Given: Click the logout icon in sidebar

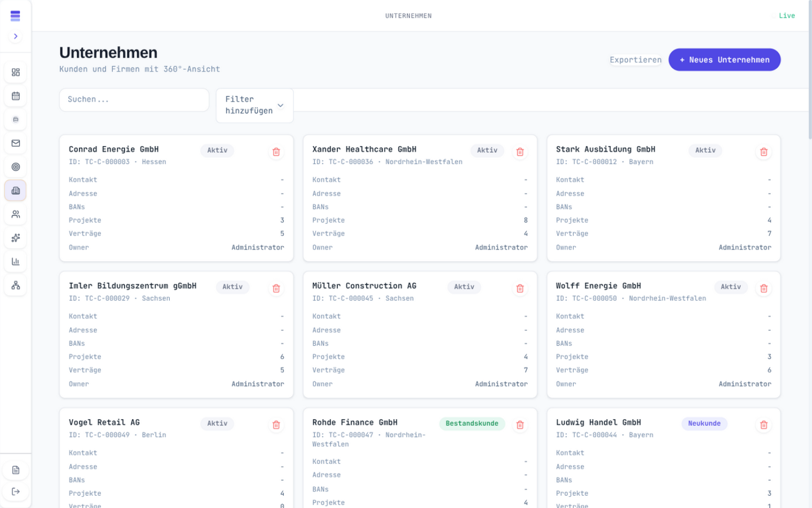Looking at the screenshot, I should pyautogui.click(x=16, y=492).
